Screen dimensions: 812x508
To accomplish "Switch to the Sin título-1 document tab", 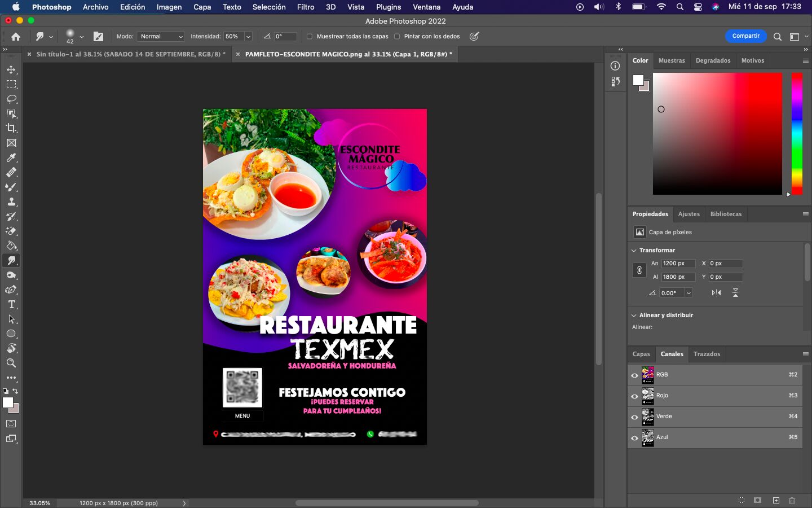I will coord(130,54).
